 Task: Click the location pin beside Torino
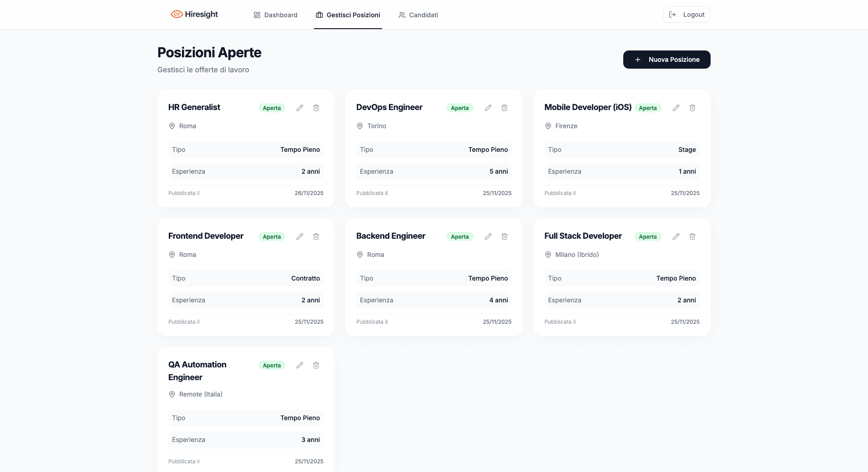(360, 126)
